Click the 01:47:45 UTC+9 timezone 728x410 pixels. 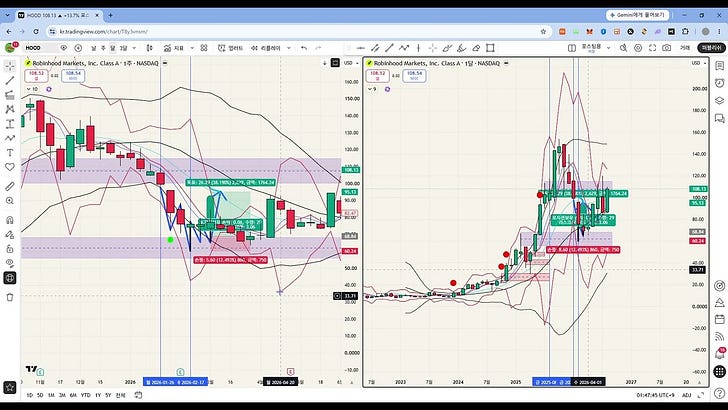coord(656,395)
